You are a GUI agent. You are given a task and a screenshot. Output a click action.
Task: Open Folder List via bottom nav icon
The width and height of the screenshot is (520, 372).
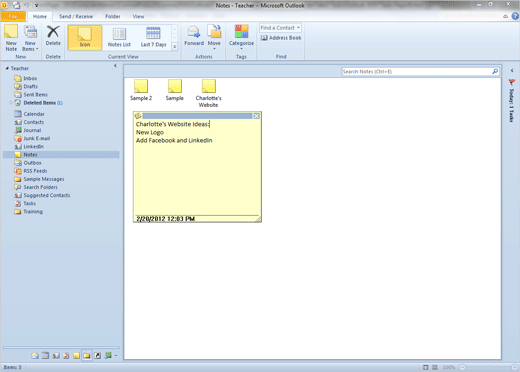tap(87, 356)
